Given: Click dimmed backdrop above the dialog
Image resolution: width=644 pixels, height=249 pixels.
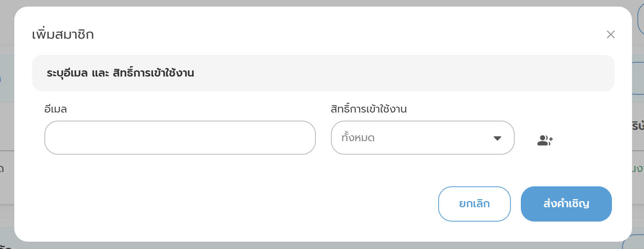Looking at the screenshot, I should point(309,3).
